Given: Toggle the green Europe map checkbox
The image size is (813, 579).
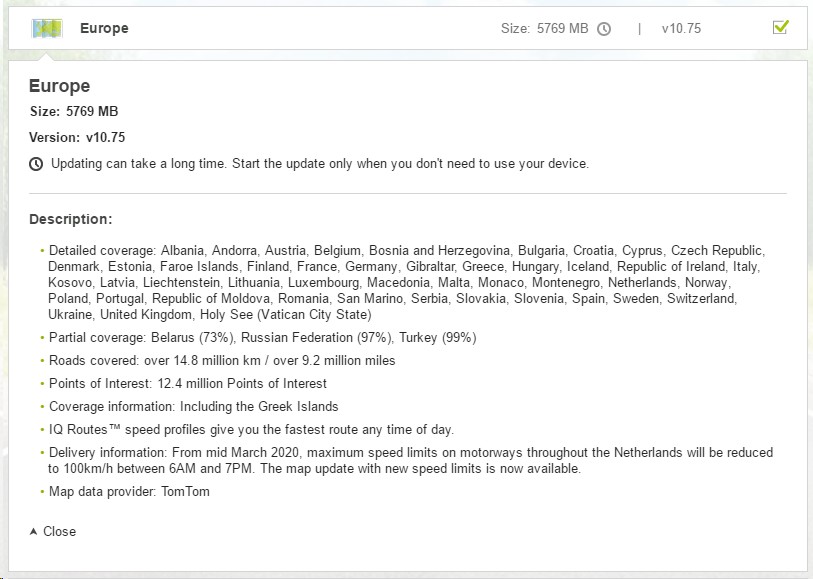Looking at the screenshot, I should [x=780, y=27].
